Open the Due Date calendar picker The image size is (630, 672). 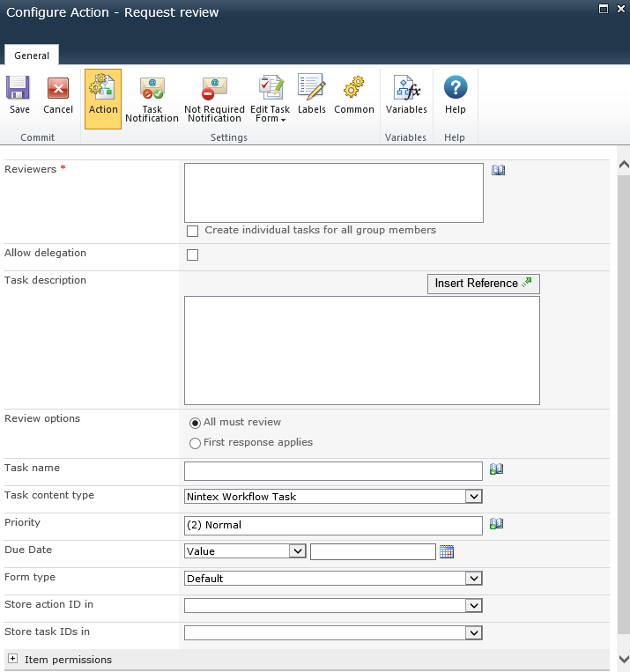pyautogui.click(x=447, y=551)
